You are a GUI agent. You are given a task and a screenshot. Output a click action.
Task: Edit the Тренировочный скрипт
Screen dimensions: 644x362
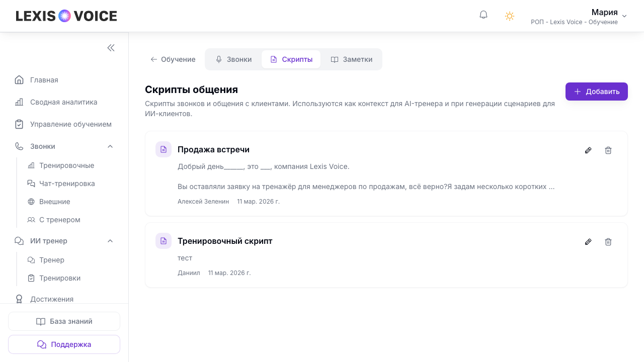[588, 242]
